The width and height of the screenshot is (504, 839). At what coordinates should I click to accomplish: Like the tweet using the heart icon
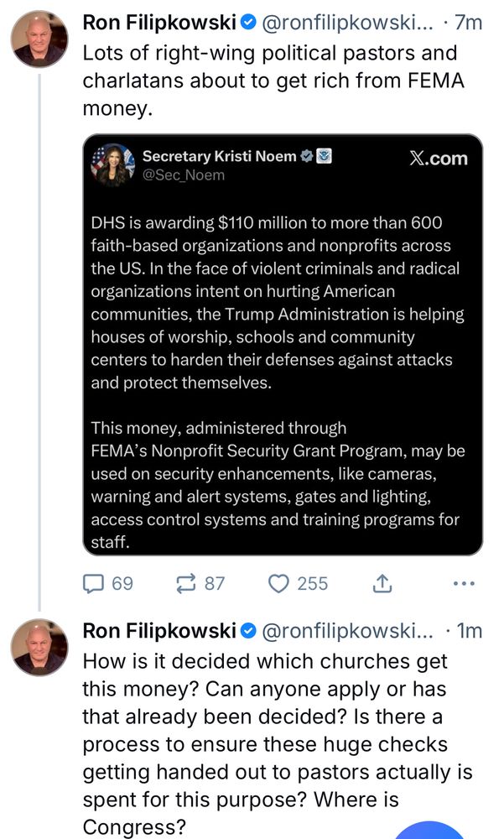(x=278, y=583)
